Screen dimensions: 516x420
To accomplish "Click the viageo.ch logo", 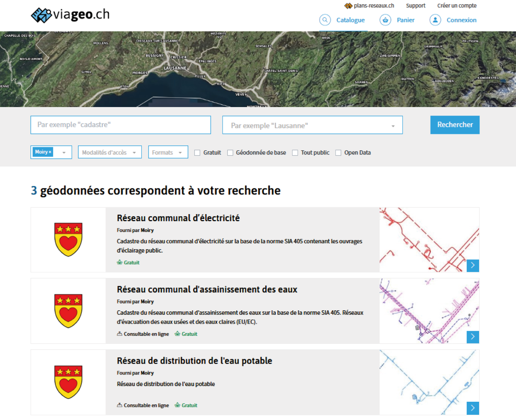I will [70, 15].
